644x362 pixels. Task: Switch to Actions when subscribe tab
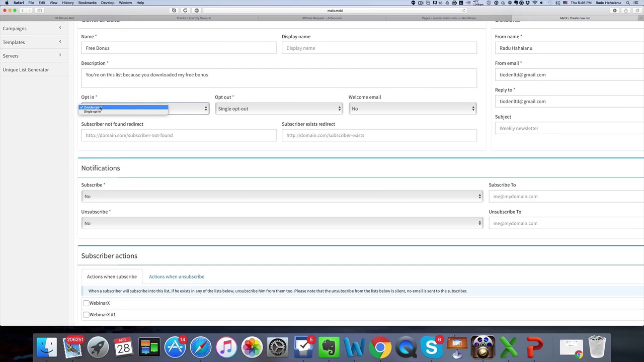point(112,277)
